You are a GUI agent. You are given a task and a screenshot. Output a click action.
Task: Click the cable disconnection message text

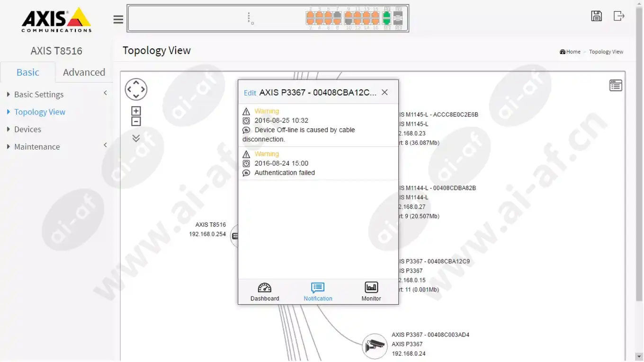(x=298, y=134)
